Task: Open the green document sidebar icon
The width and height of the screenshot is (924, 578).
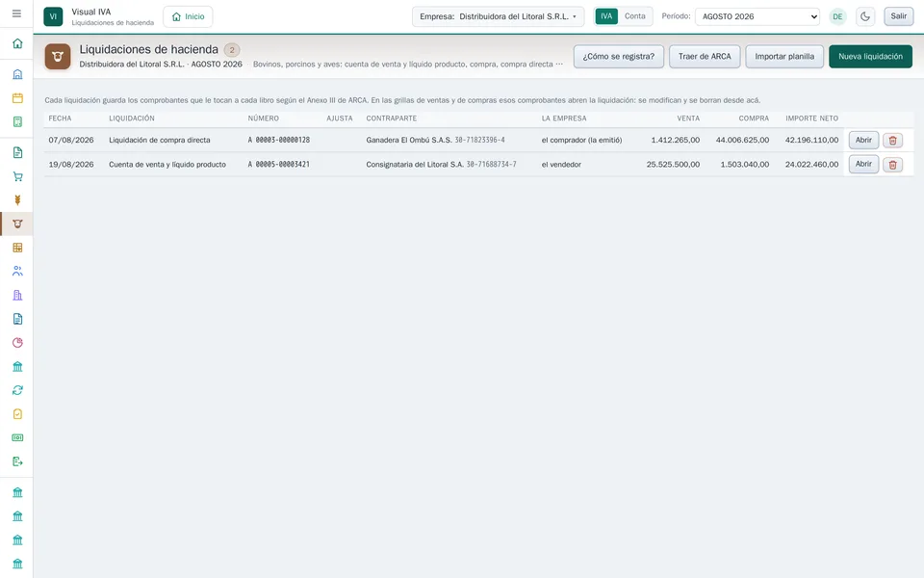Action: click(17, 153)
